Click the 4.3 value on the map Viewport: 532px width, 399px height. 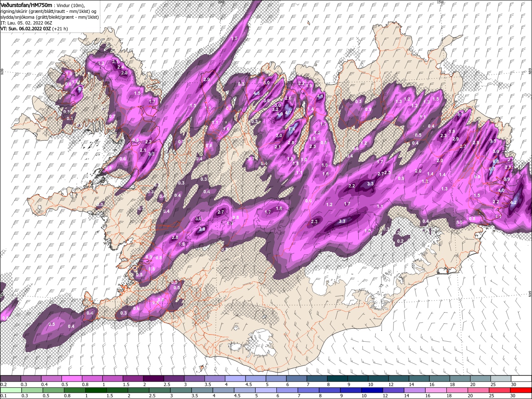[257, 94]
